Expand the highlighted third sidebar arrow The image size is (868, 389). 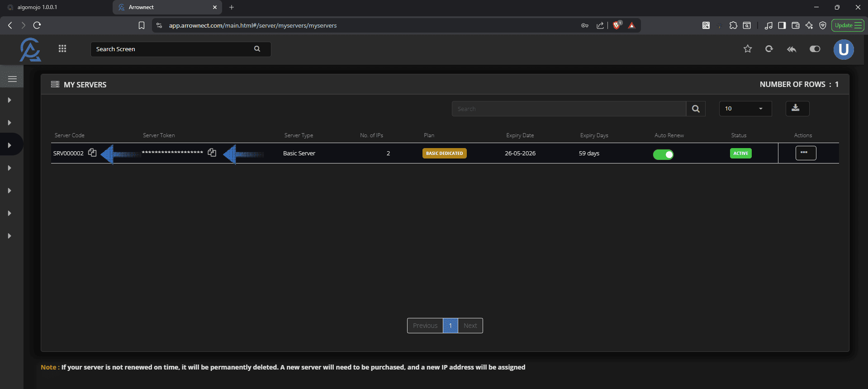pyautogui.click(x=9, y=145)
